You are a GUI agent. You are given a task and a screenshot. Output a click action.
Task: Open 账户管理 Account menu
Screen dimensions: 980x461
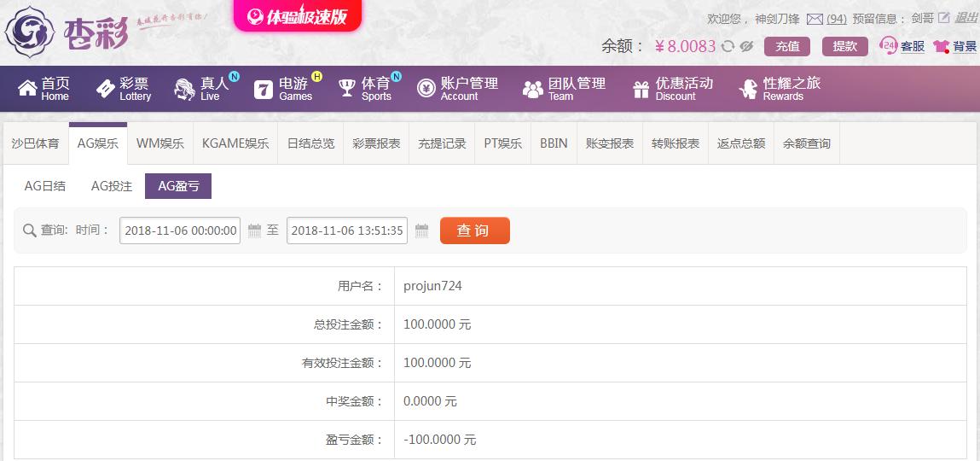457,89
